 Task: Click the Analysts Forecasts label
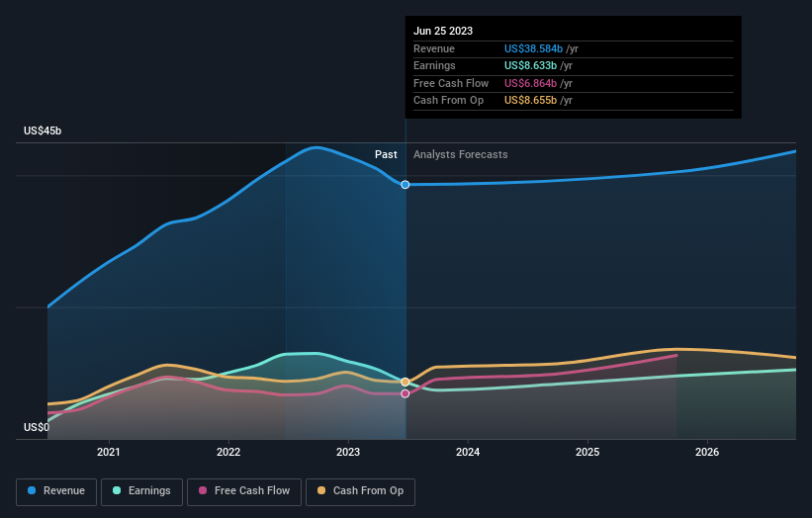(460, 155)
